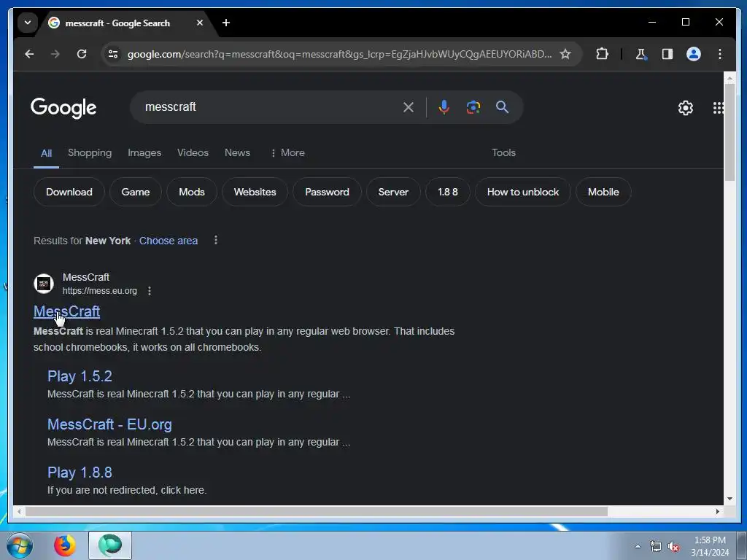The width and height of the screenshot is (747, 560).
Task: Click the active browser taskbar icon
Action: (110, 545)
